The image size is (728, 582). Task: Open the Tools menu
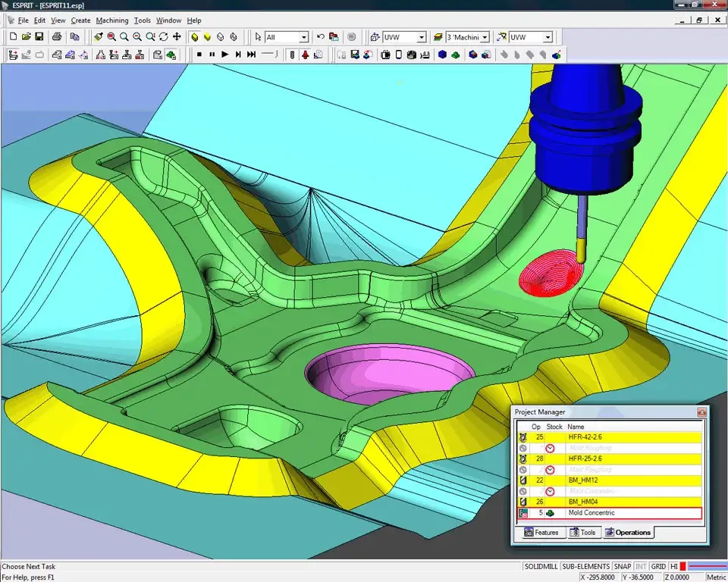[x=142, y=20]
